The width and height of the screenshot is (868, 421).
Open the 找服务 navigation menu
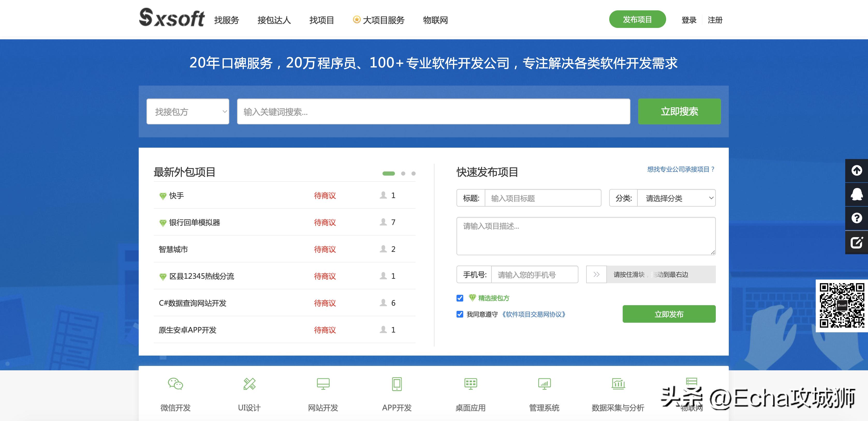(227, 20)
